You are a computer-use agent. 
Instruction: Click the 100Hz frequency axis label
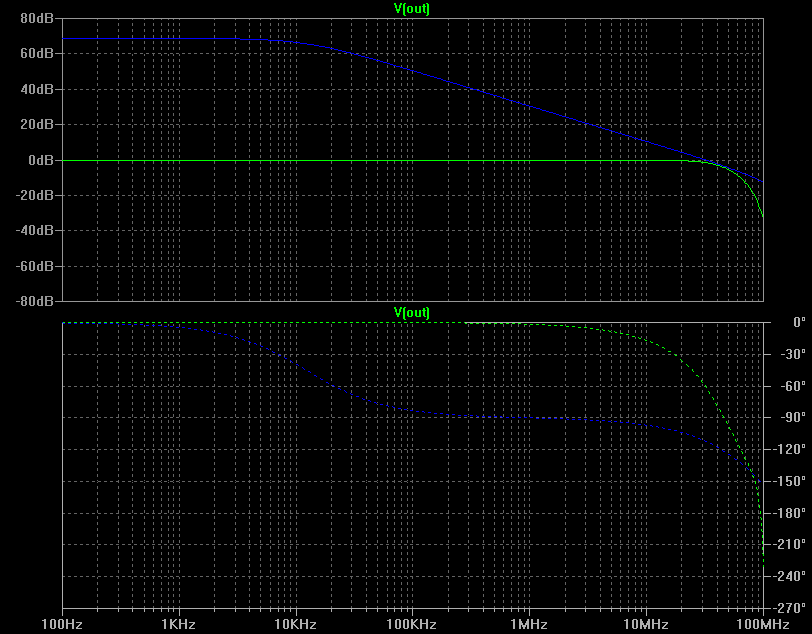click(x=62, y=624)
